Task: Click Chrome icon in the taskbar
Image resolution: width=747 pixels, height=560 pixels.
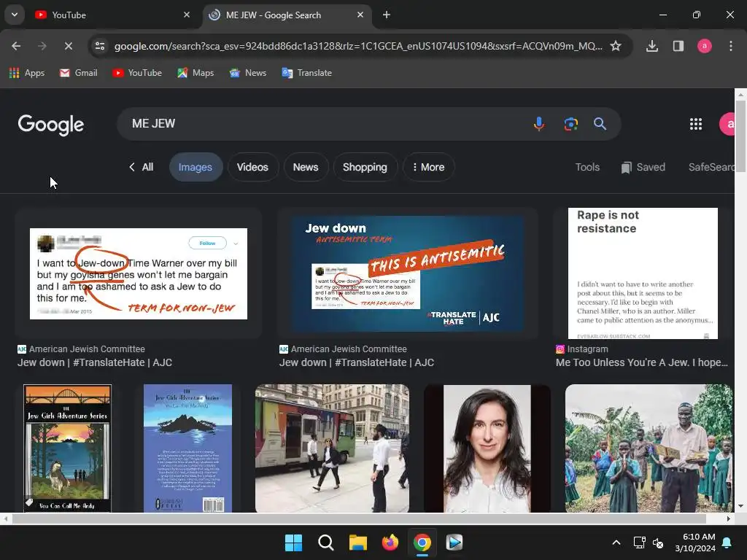Action: click(422, 542)
